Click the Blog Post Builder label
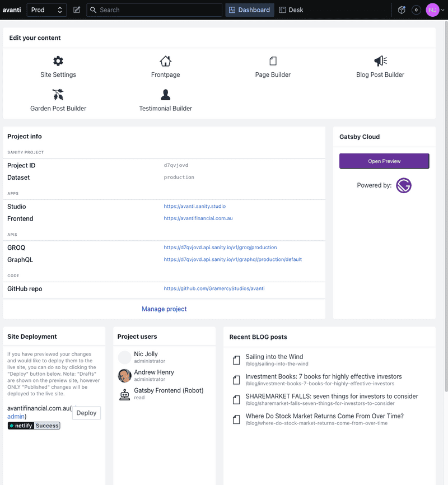Viewport: 448px width, 485px height. tap(380, 74)
